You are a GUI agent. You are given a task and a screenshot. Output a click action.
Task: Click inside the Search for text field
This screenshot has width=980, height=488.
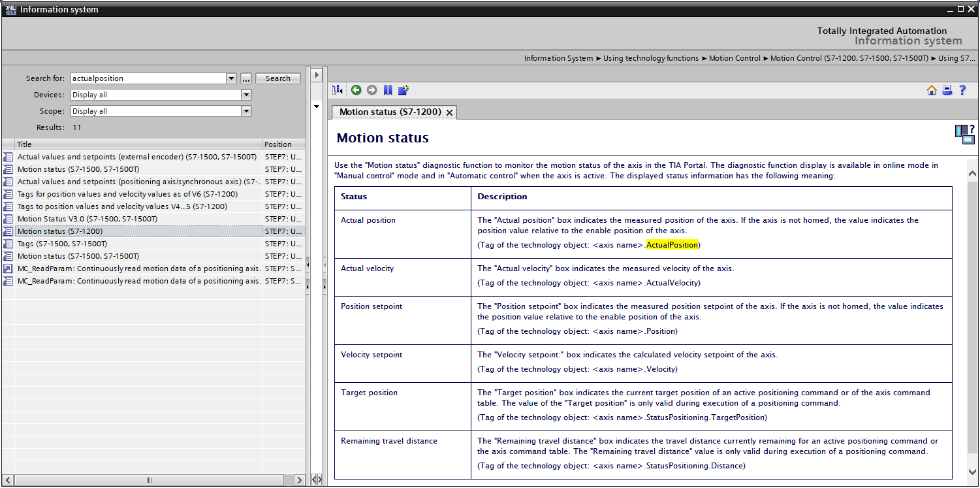click(x=148, y=78)
